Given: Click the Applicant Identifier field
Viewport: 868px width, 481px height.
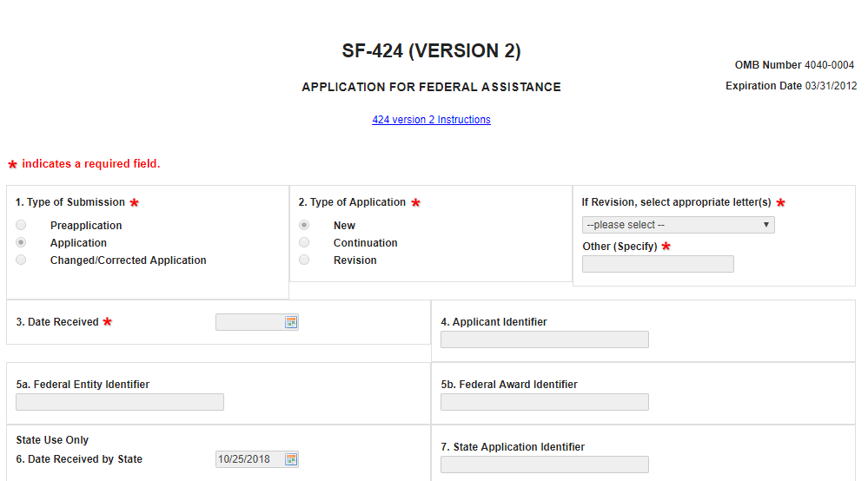Looking at the screenshot, I should tap(544, 339).
